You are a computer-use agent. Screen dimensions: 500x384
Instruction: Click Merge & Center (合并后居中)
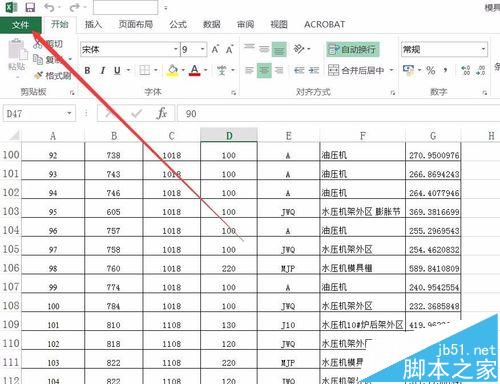[x=356, y=70]
